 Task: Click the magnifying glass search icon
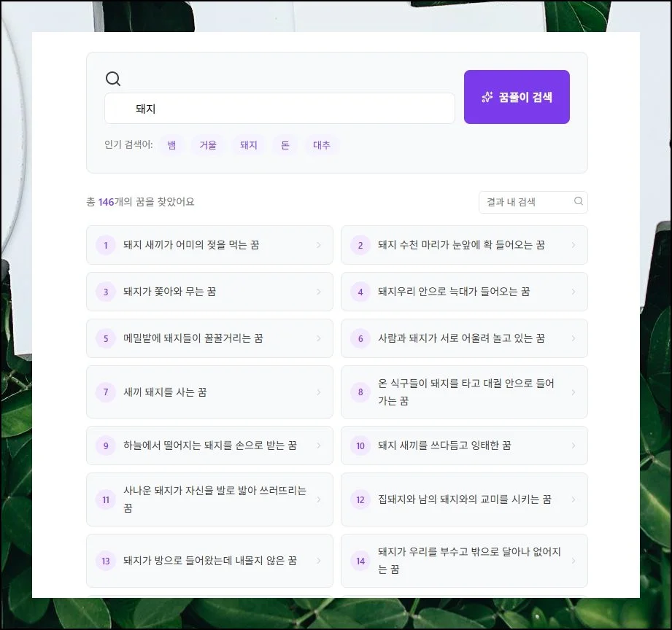(x=113, y=78)
